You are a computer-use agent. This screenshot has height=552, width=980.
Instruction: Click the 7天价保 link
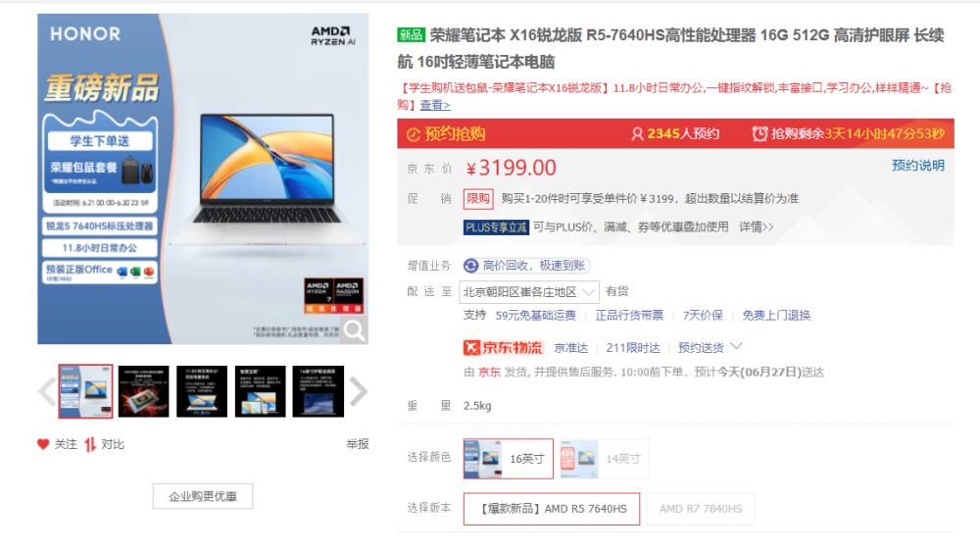click(x=703, y=316)
